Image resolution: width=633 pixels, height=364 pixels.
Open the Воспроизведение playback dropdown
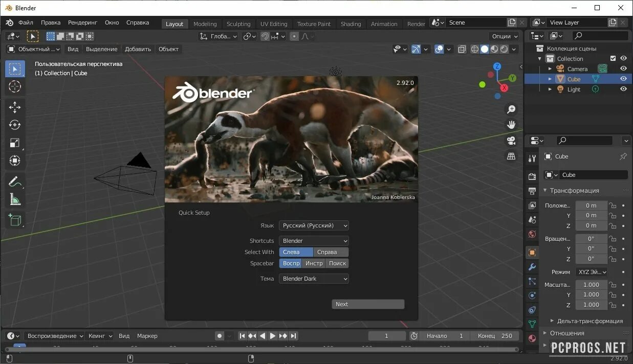54,336
